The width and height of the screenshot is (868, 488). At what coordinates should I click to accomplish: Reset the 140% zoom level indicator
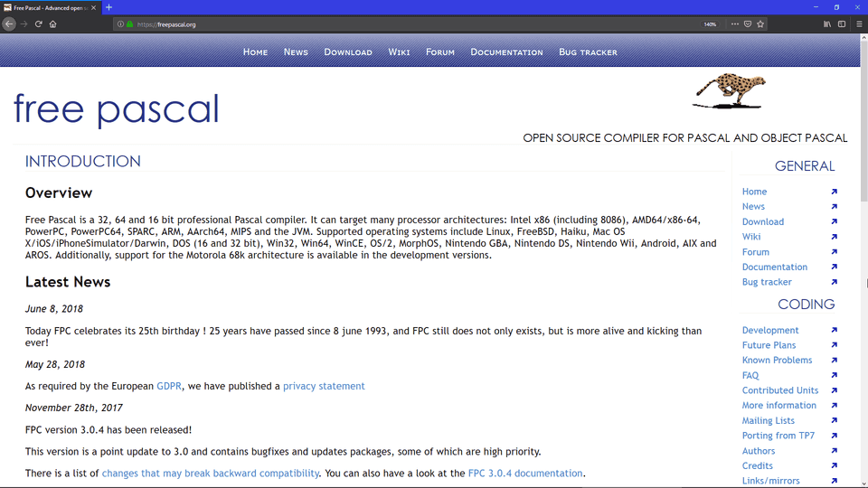pyautogui.click(x=710, y=24)
